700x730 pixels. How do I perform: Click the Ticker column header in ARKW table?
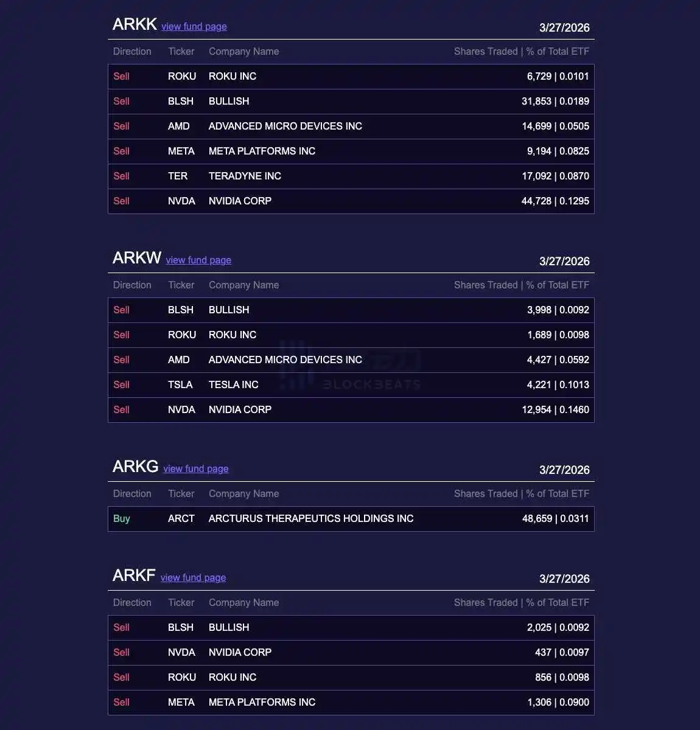point(181,285)
